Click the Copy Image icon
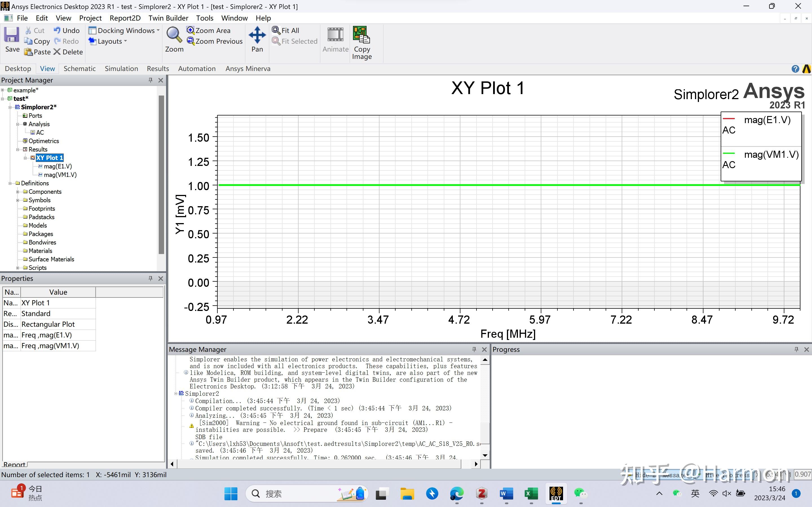This screenshot has height=507, width=812. pyautogui.click(x=361, y=35)
